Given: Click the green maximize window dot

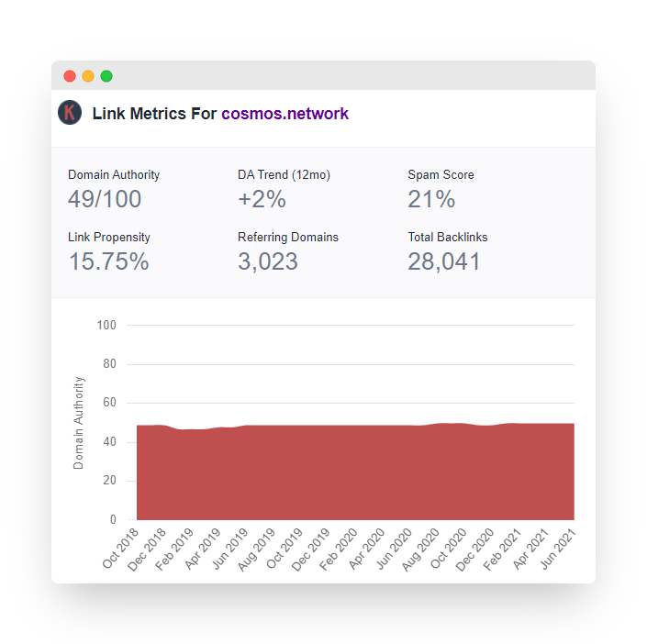Looking at the screenshot, I should pos(106,76).
